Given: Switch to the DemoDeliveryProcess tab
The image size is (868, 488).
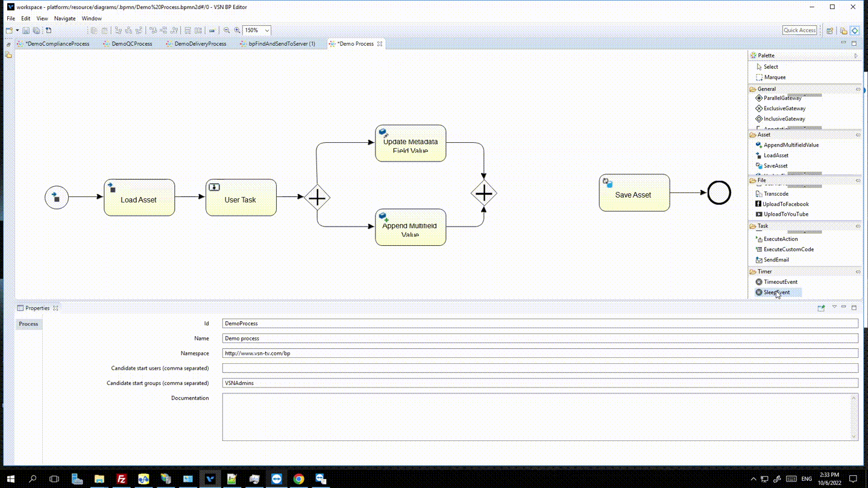Looking at the screenshot, I should [x=196, y=44].
